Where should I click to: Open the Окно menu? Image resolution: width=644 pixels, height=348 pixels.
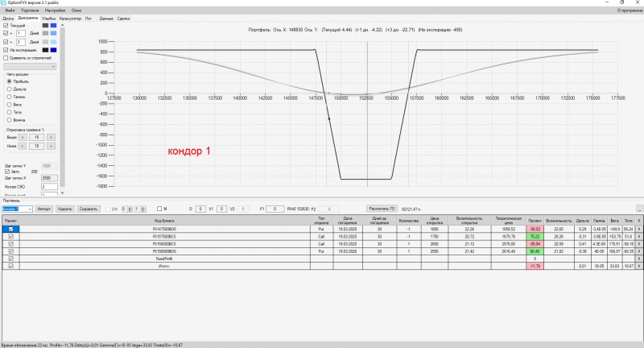tap(76, 10)
